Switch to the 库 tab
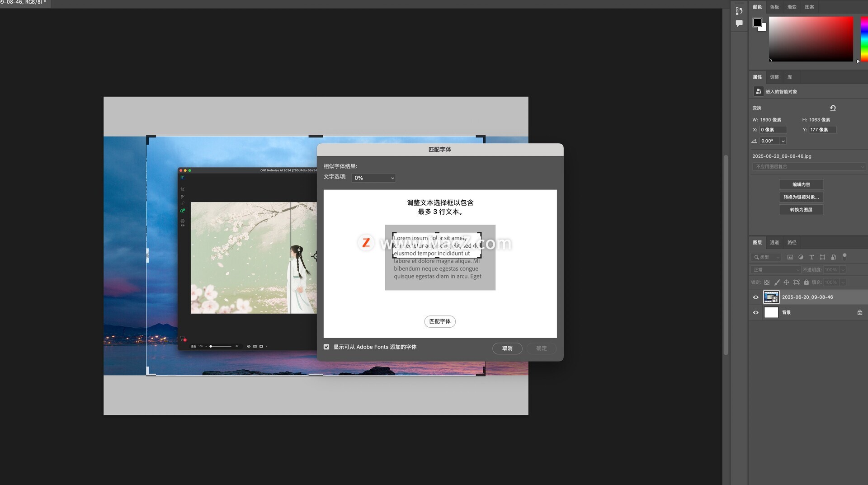The width and height of the screenshot is (868, 485). (x=790, y=77)
